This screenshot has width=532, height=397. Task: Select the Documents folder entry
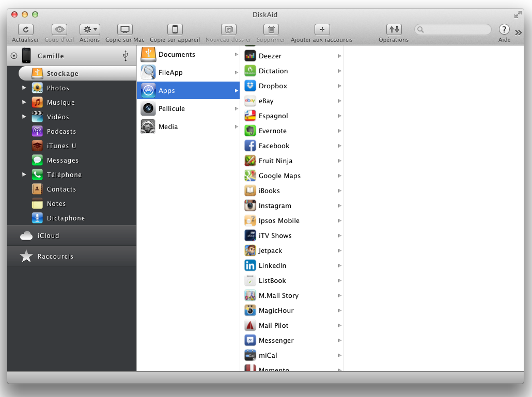tap(176, 55)
